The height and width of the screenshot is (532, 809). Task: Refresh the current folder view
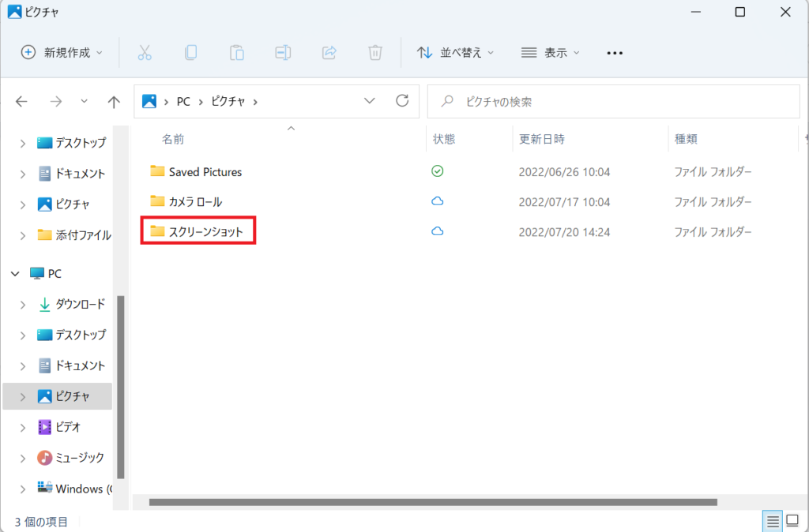pyautogui.click(x=402, y=101)
